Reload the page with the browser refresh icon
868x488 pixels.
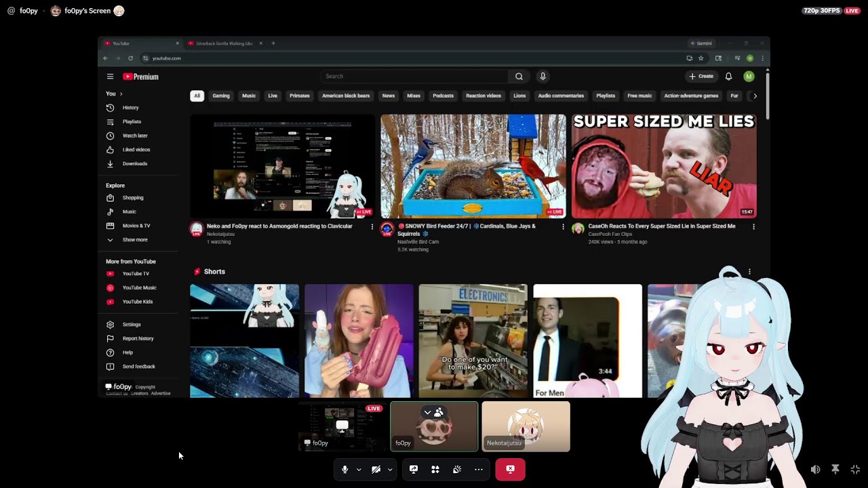[130, 58]
